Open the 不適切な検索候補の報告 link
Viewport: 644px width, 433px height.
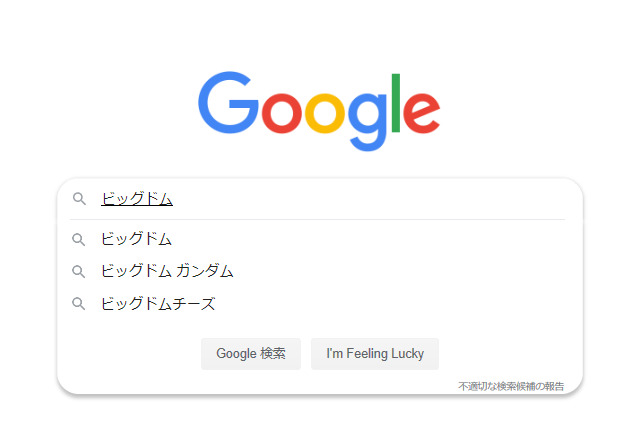(x=511, y=385)
